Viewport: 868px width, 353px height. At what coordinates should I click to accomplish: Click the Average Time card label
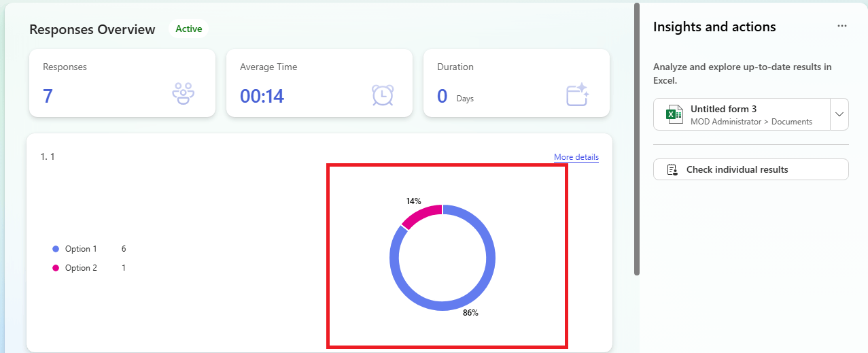pyautogui.click(x=268, y=67)
